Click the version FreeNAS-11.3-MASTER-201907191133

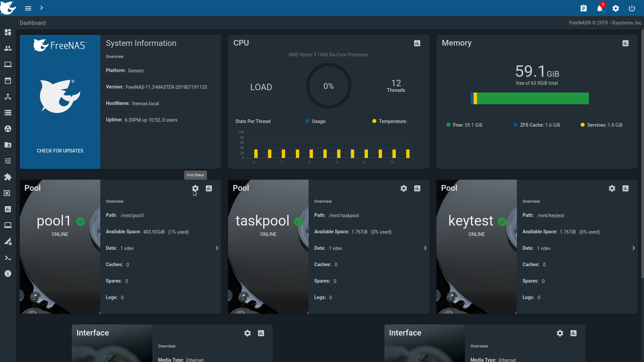166,87
